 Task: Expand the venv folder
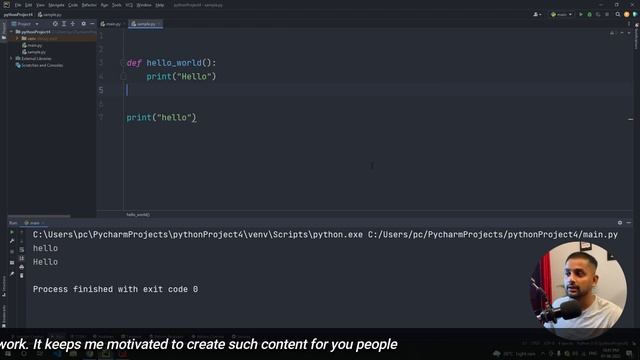[x=18, y=38]
